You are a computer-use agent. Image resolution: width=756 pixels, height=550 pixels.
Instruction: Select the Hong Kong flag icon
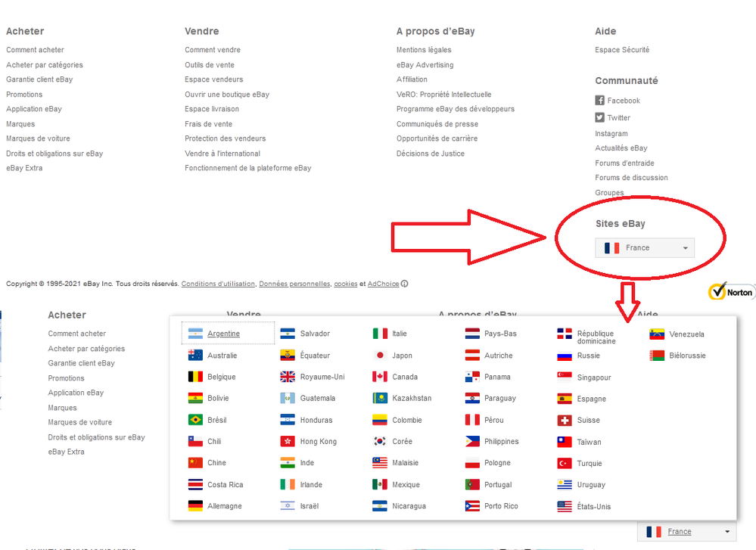[288, 441]
